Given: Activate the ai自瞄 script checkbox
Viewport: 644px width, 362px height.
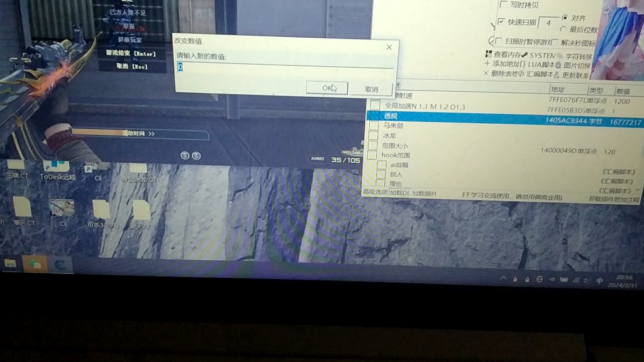Looking at the screenshot, I should [382, 165].
